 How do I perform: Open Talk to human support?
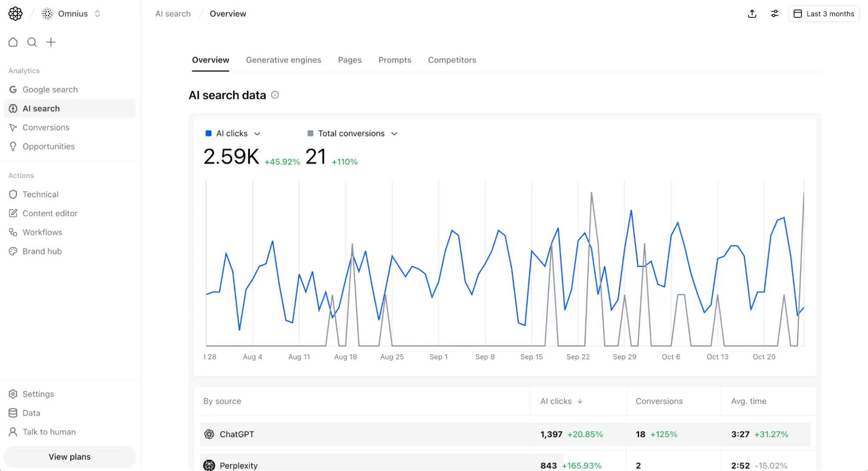pyautogui.click(x=49, y=432)
